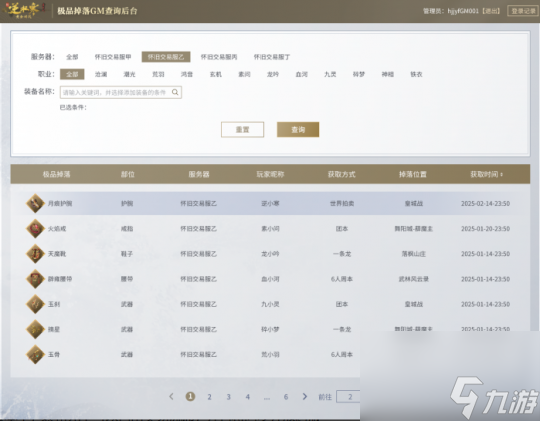Open the 登录记录 login records
The width and height of the screenshot is (540, 421).
[523, 11]
